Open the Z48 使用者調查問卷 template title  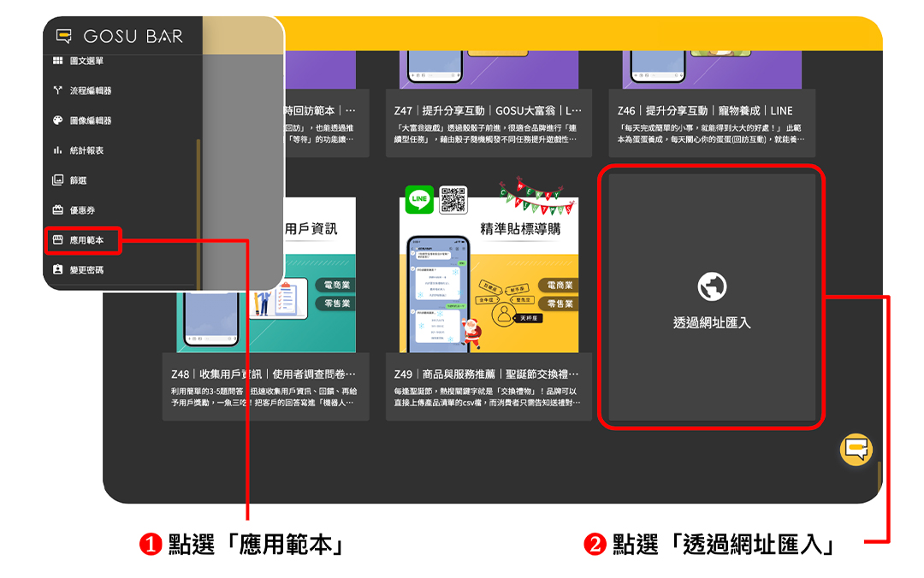pyautogui.click(x=264, y=375)
